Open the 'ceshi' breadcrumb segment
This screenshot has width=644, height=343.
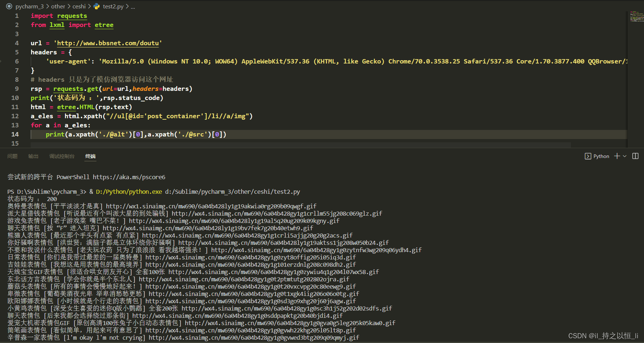(79, 6)
